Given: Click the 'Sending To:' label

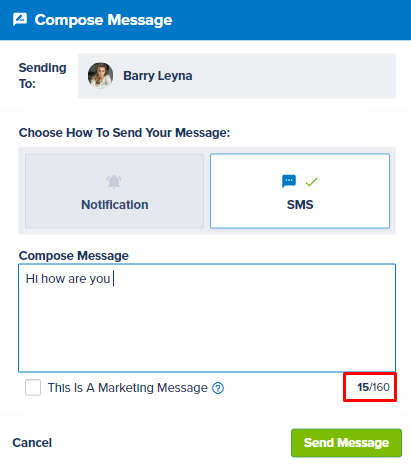Looking at the screenshot, I should pos(42,76).
